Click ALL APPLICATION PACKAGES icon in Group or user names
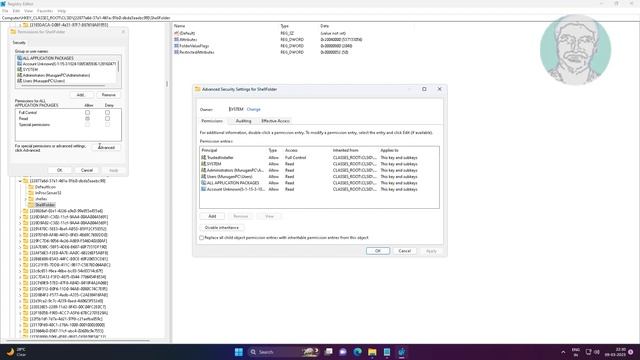The height and width of the screenshot is (360, 640). pyautogui.click(x=20, y=58)
